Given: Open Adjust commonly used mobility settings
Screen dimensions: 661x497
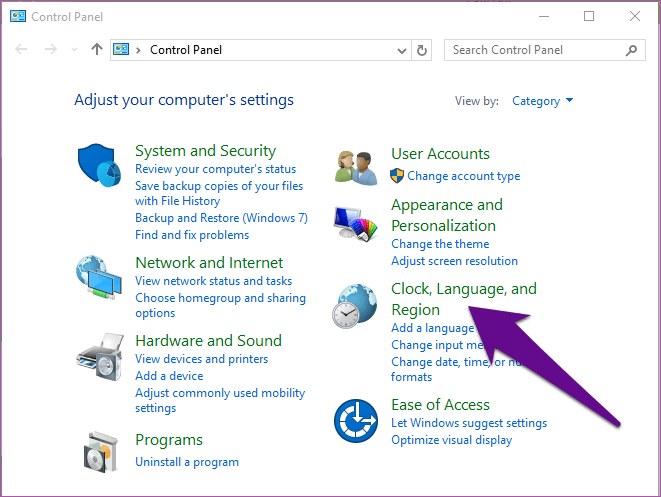Looking at the screenshot, I should [x=220, y=400].
